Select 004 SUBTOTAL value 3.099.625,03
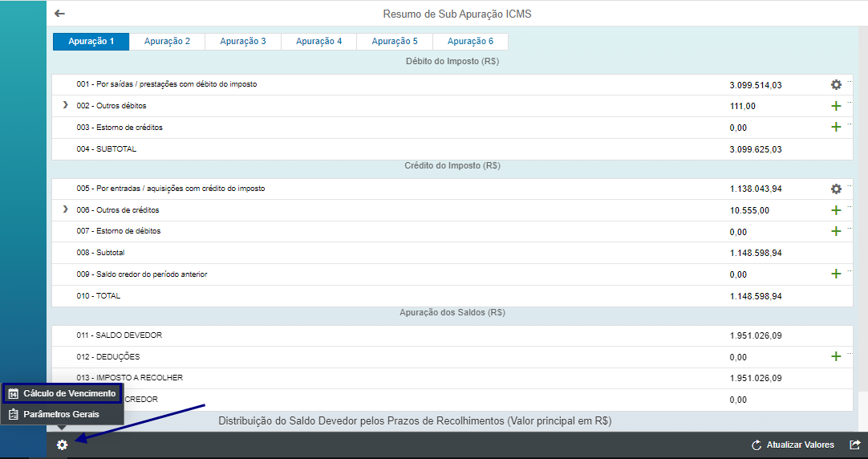The width and height of the screenshot is (868, 459). [756, 149]
